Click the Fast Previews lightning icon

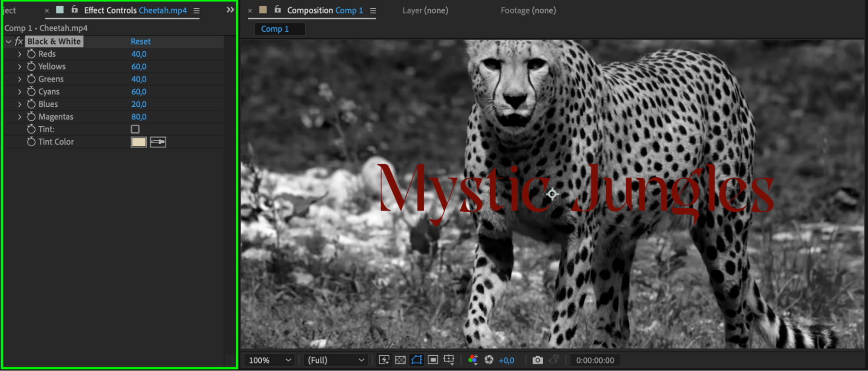[x=384, y=360]
